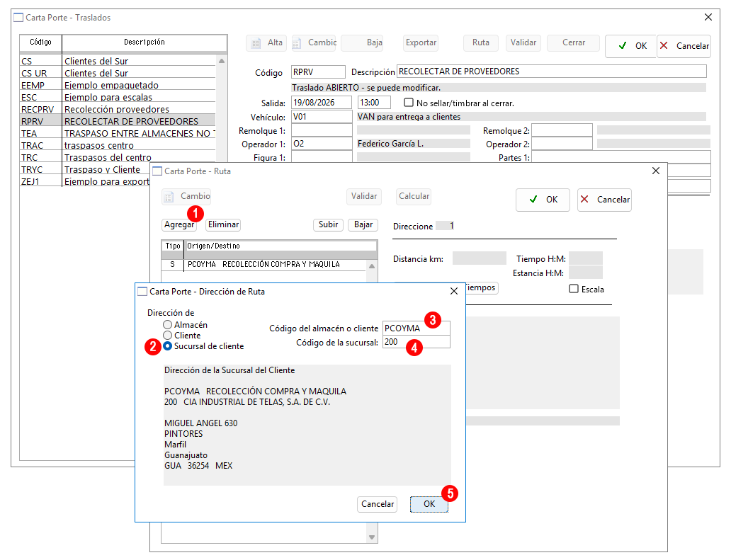This screenshot has width=731, height=560.
Task: Open Ruta from Traslados toolbar
Action: [481, 43]
